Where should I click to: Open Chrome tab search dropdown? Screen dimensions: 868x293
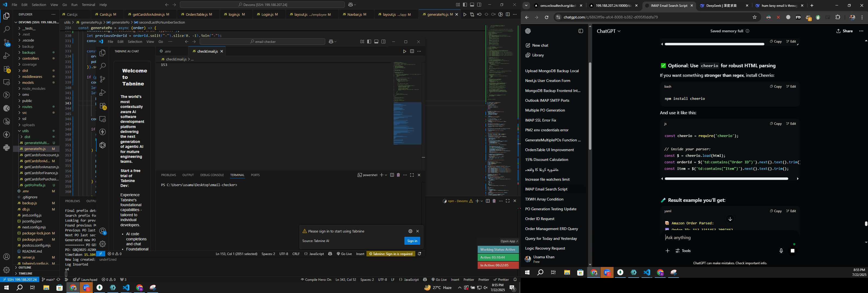click(526, 6)
